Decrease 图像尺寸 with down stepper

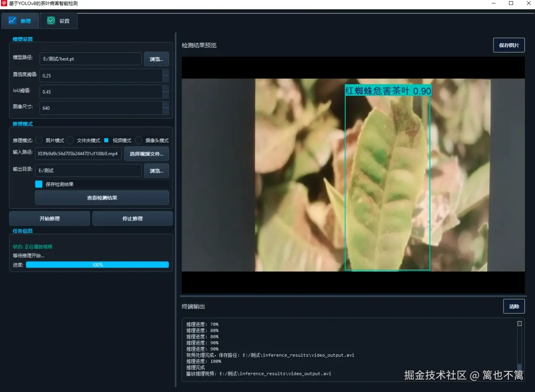click(166, 112)
